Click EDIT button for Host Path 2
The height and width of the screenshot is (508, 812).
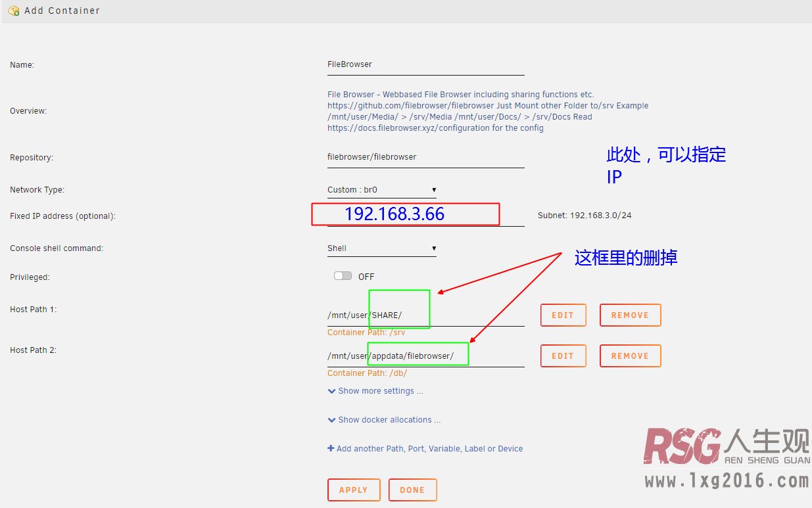(x=563, y=356)
